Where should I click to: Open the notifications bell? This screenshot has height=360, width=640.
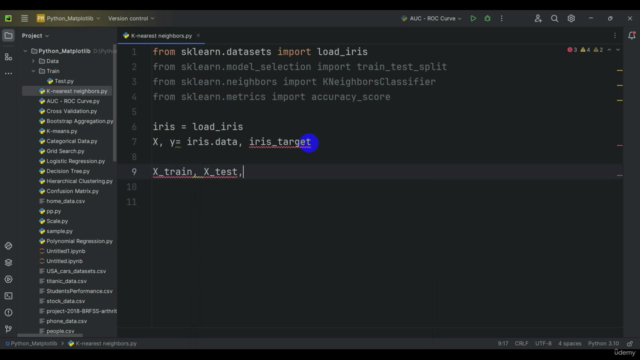(x=631, y=36)
